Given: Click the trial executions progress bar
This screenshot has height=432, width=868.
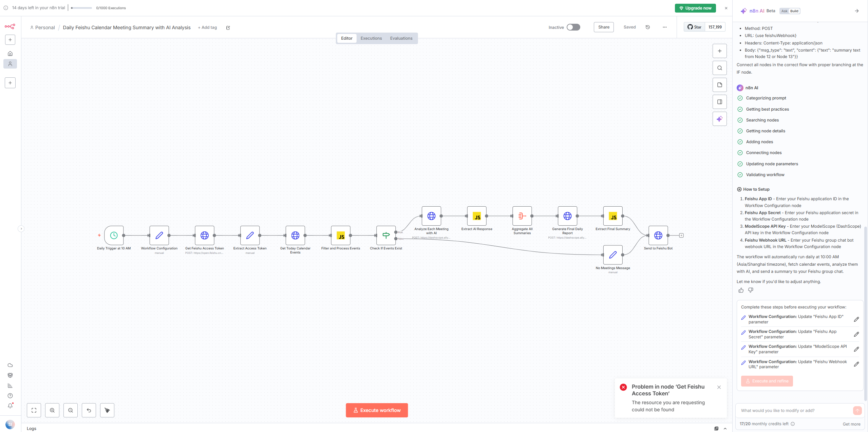Looking at the screenshot, I should [x=81, y=8].
